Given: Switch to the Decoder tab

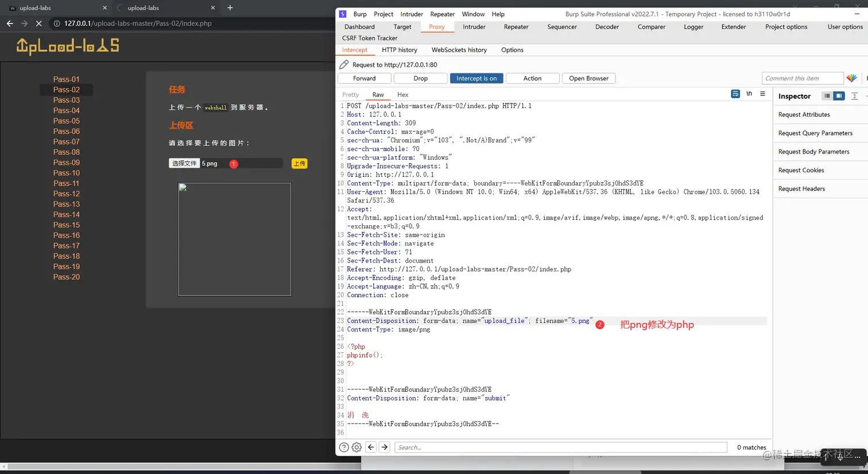Looking at the screenshot, I should coord(607,26).
